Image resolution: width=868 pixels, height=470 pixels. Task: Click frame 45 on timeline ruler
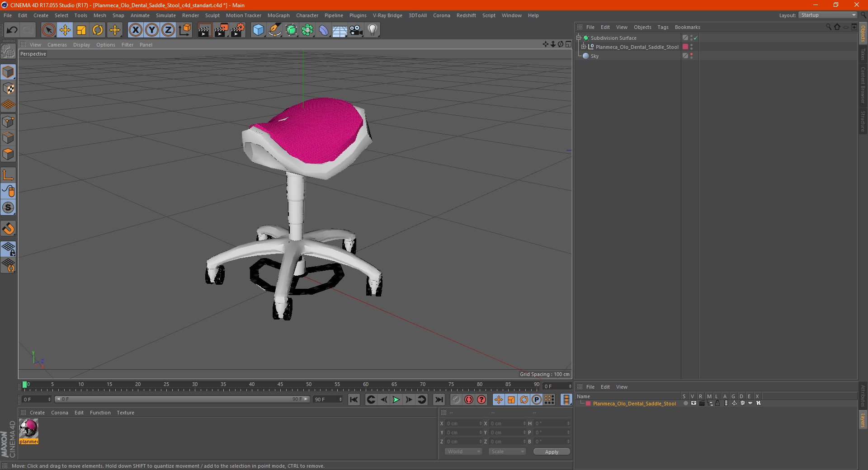pos(280,385)
